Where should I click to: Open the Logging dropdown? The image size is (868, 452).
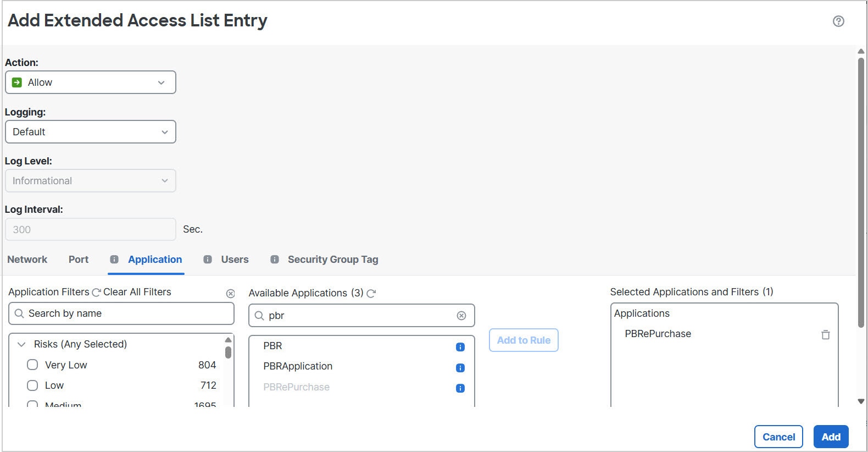pyautogui.click(x=91, y=132)
